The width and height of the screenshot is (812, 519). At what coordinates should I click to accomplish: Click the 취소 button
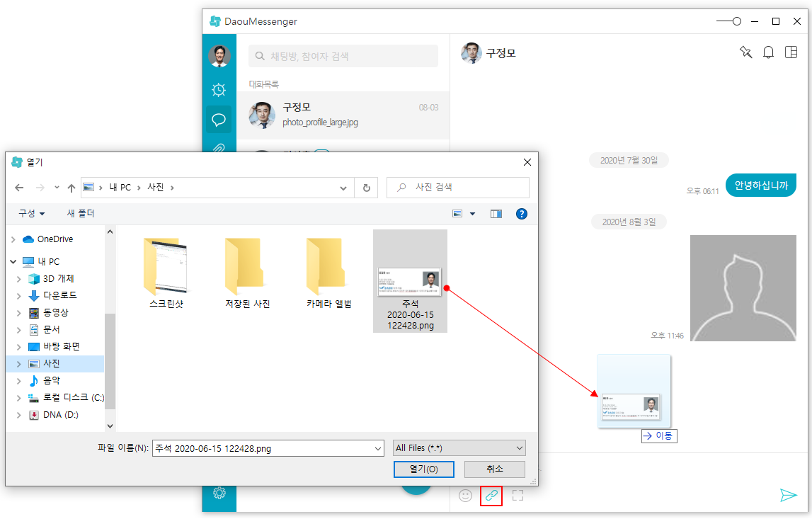(494, 469)
